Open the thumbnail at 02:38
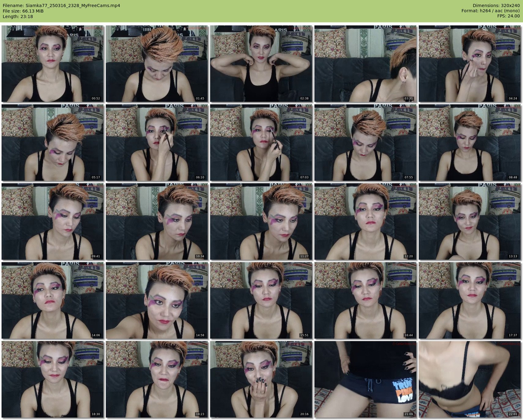 [x=261, y=64]
